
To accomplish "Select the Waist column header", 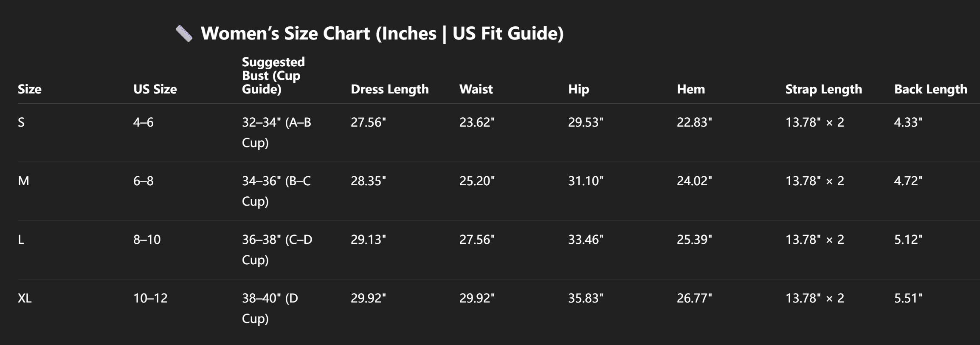I will pos(476,89).
